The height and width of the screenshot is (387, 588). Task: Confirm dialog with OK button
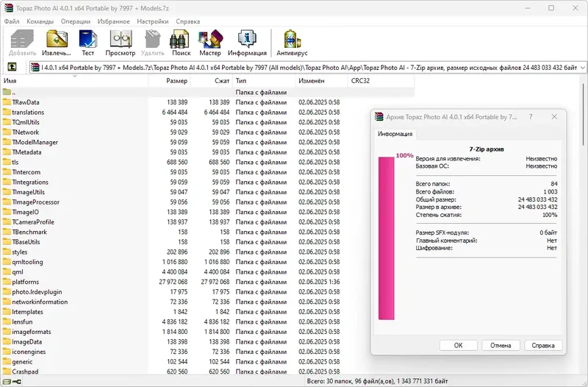pyautogui.click(x=458, y=345)
